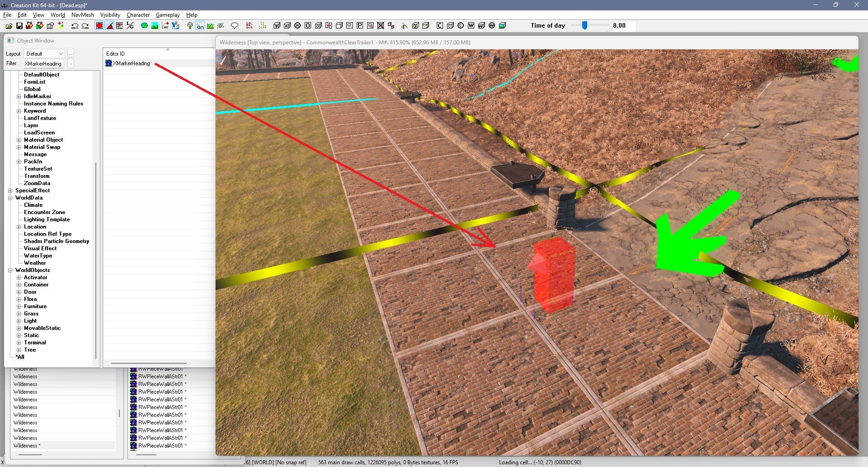Open the world space green globe icon
Viewport: 868px width, 467px height.
click(144, 26)
